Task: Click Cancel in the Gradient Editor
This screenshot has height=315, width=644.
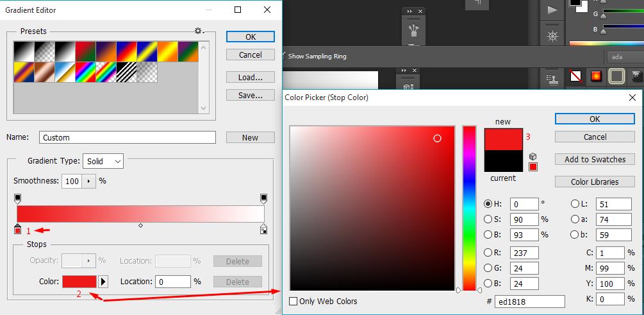Action: point(251,55)
